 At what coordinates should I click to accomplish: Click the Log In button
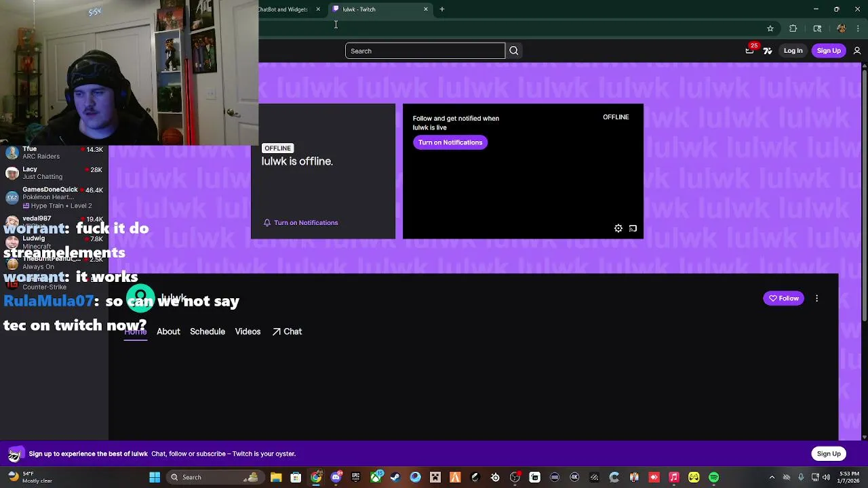tap(793, 51)
